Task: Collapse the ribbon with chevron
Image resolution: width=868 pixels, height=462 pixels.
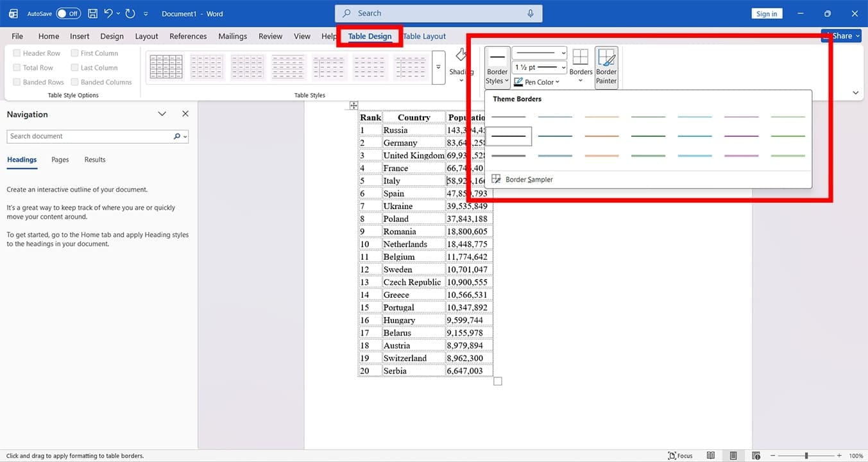Action: pyautogui.click(x=855, y=93)
